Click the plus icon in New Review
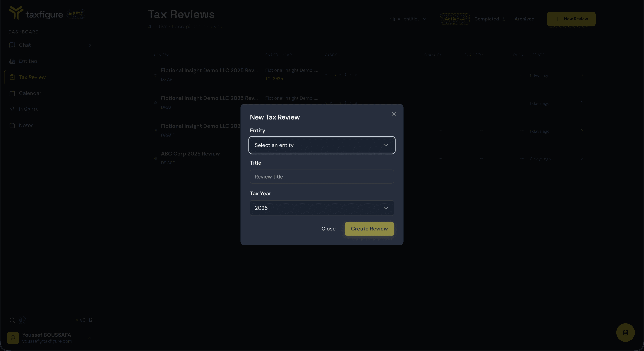This screenshot has width=644, height=351. coord(558,19)
